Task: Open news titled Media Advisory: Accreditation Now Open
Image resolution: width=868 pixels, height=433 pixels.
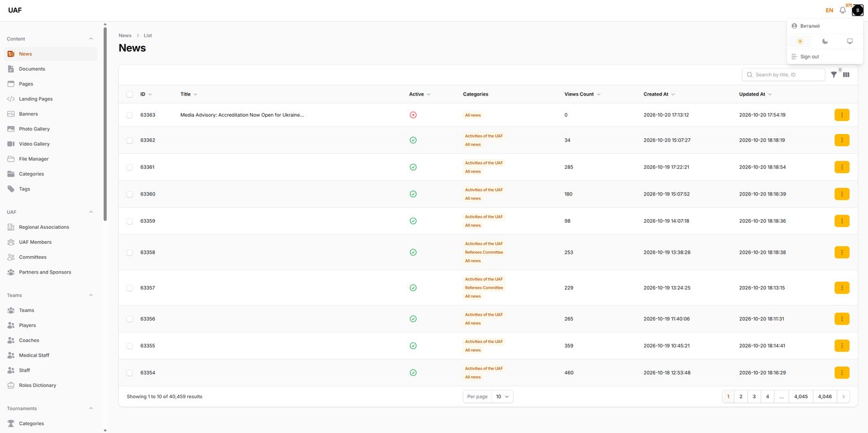Action: coord(242,115)
